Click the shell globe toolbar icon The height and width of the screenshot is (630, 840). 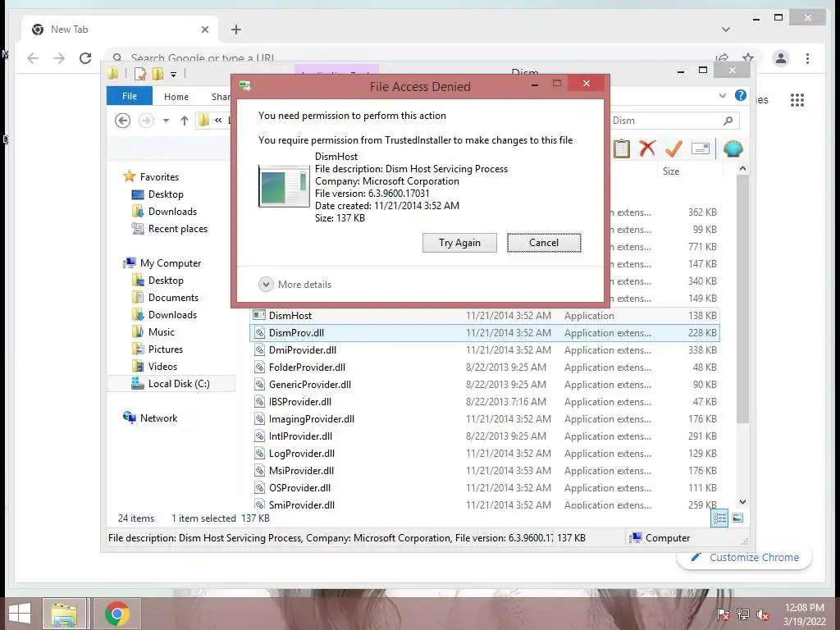[x=733, y=148]
